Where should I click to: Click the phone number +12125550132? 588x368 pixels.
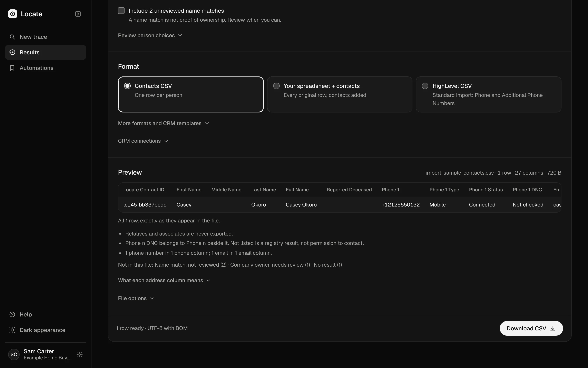tap(400, 205)
